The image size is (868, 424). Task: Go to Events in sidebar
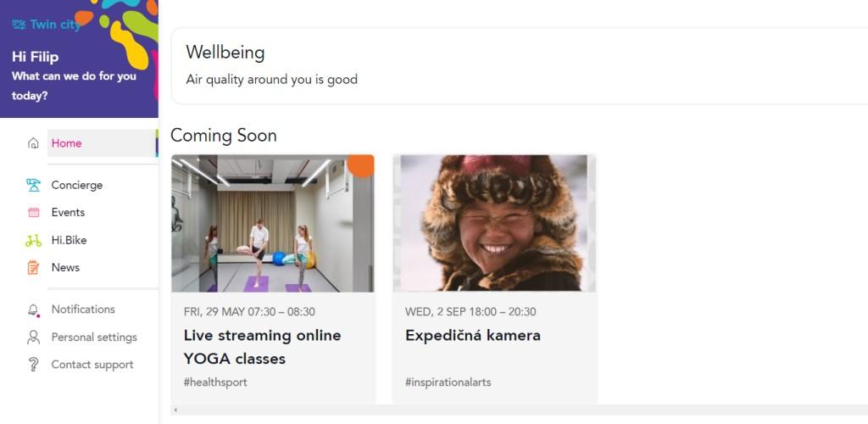(68, 213)
